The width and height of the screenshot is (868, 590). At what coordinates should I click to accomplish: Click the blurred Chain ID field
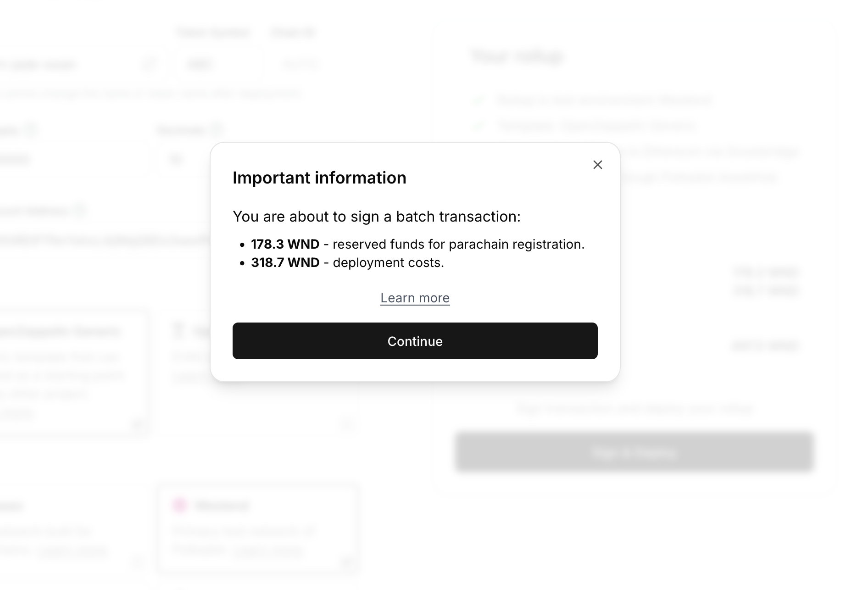click(300, 64)
